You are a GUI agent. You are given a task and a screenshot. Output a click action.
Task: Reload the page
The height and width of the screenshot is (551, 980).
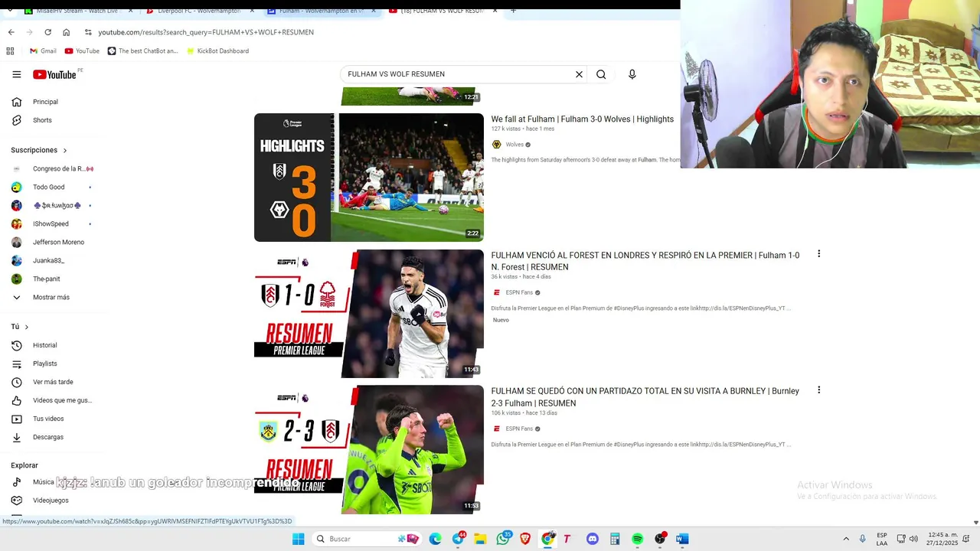tap(47, 32)
